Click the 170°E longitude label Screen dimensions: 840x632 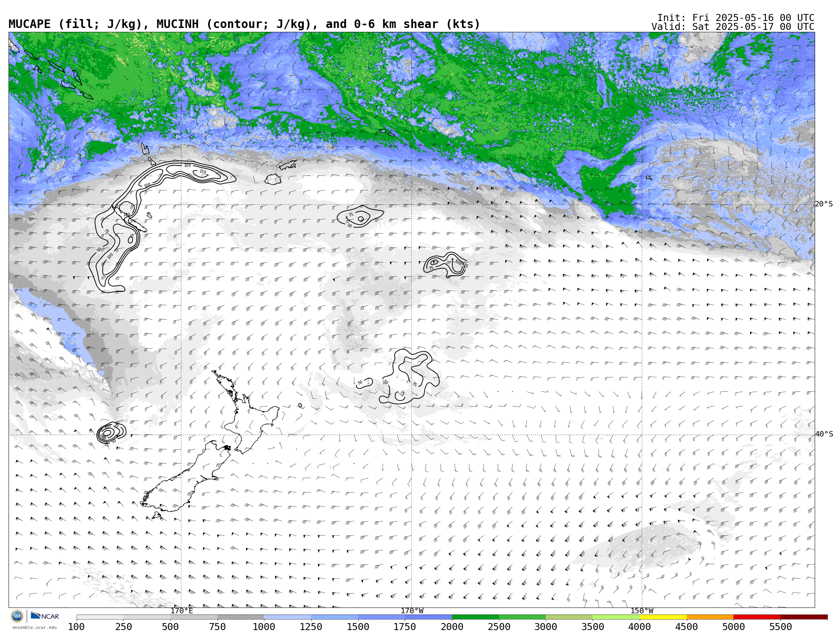click(182, 611)
